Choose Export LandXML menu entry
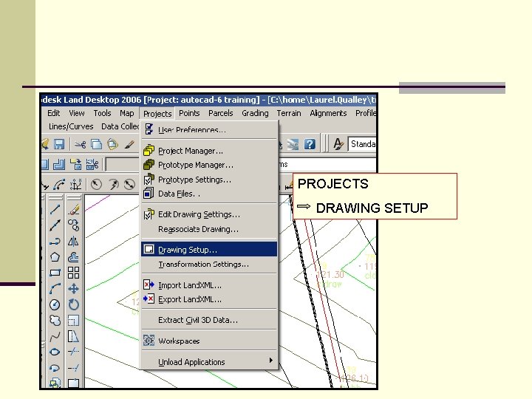 click(x=209, y=299)
